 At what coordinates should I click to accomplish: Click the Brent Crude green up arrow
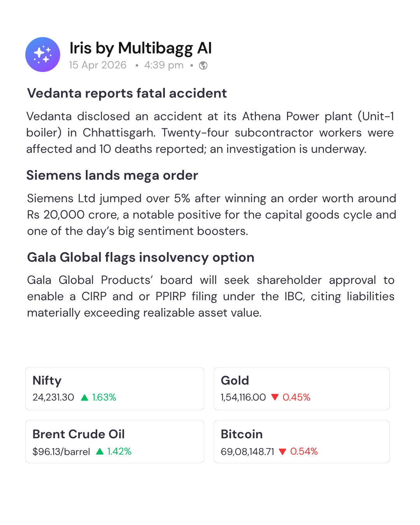100,451
